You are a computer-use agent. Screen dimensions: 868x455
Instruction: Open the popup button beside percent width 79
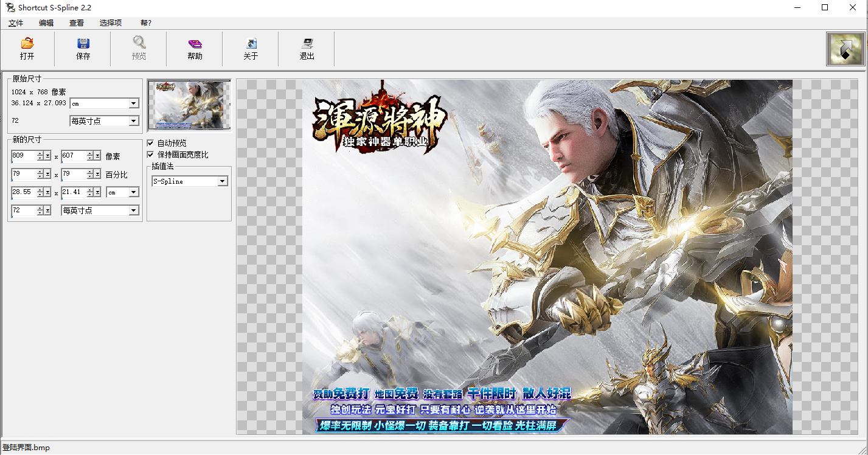47,175
